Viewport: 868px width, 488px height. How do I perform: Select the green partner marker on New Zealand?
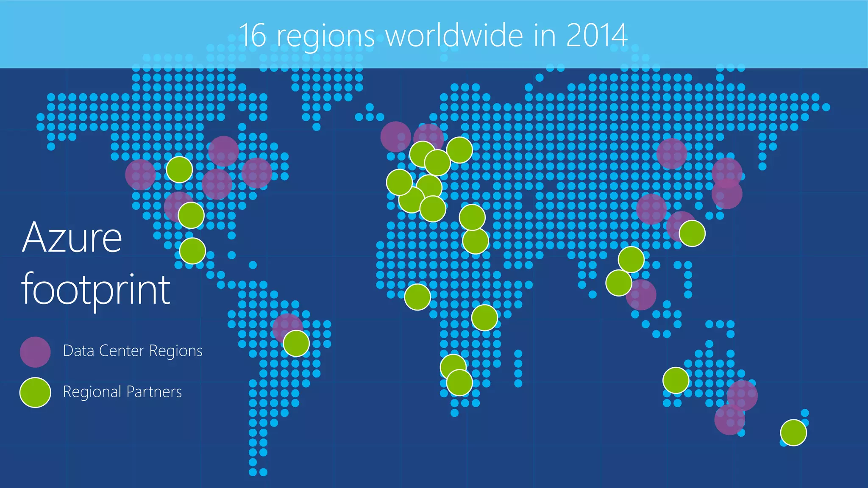pyautogui.click(x=793, y=433)
